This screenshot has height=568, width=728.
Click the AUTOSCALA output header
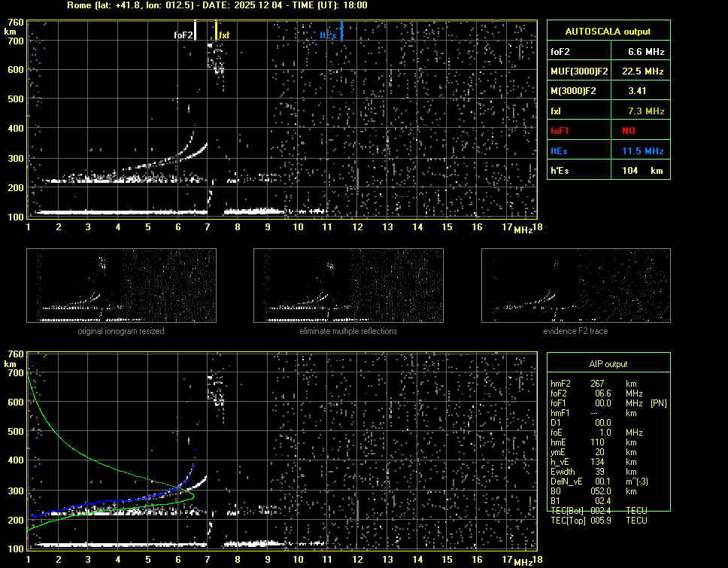tap(608, 32)
